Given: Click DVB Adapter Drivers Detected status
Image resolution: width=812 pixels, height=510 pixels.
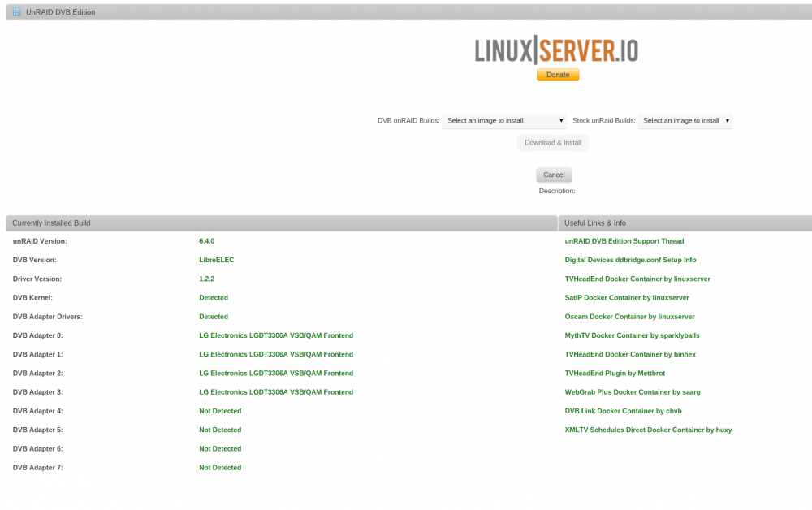Looking at the screenshot, I should coord(214,317).
